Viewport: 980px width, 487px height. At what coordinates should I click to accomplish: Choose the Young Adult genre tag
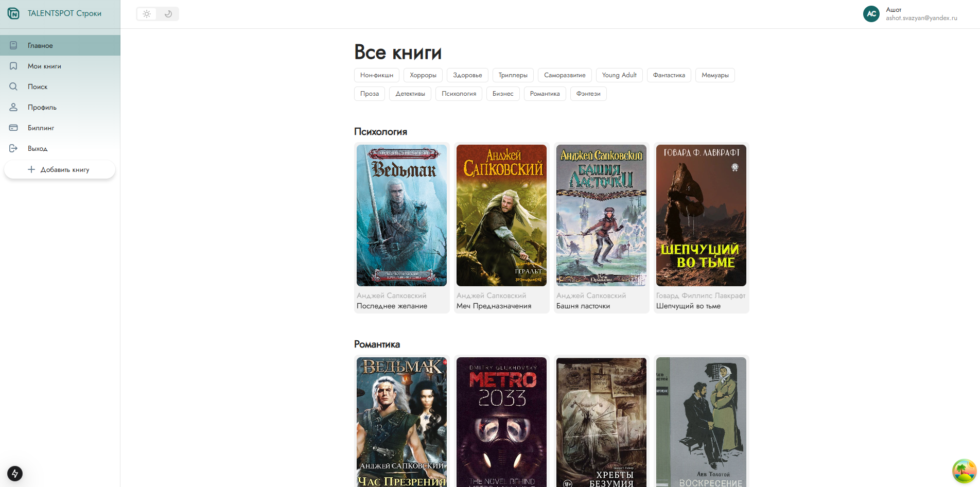(x=619, y=75)
